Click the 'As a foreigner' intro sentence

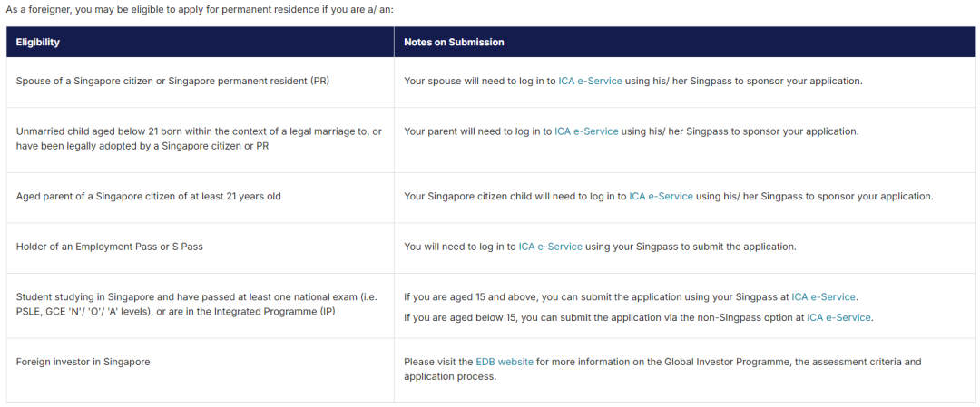pos(200,9)
